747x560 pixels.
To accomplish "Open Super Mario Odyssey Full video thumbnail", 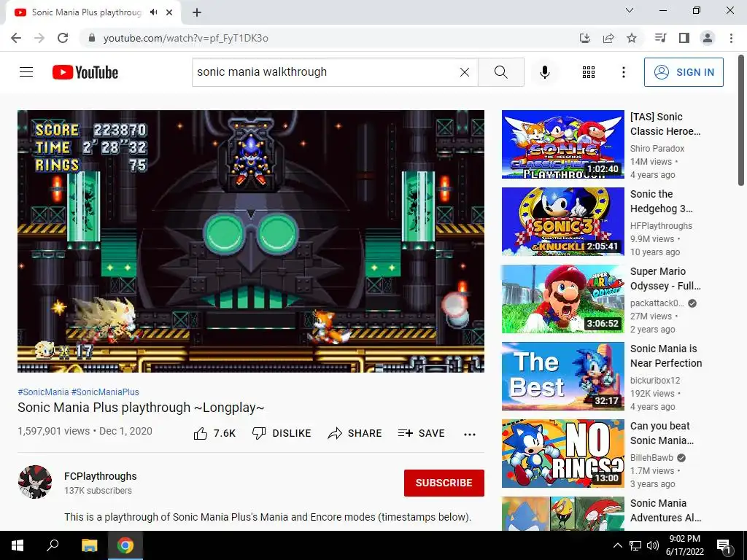I will 562,299.
